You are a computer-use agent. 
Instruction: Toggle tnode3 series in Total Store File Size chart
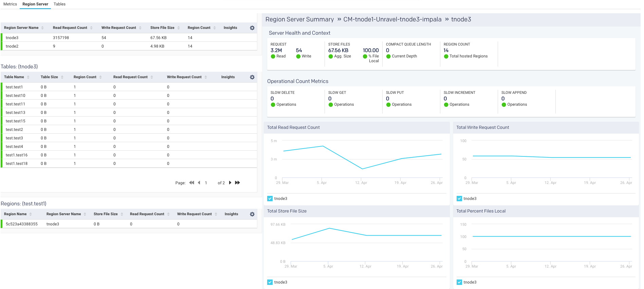click(x=270, y=282)
